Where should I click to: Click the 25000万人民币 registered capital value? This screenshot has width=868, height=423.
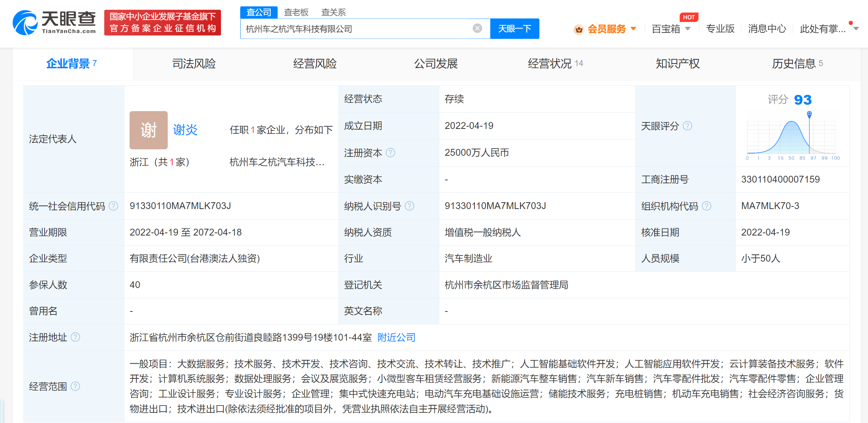(x=477, y=153)
